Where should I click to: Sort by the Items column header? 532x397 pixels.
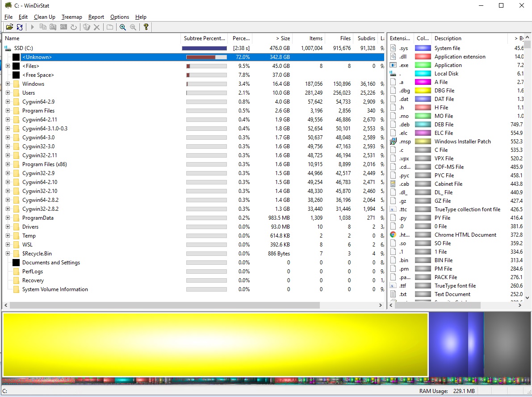(308, 38)
